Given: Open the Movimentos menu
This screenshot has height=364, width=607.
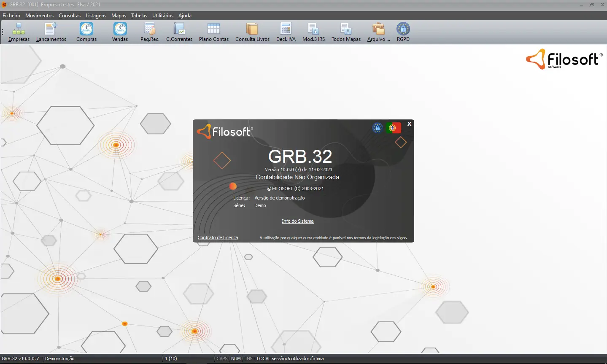Looking at the screenshot, I should tap(39, 15).
